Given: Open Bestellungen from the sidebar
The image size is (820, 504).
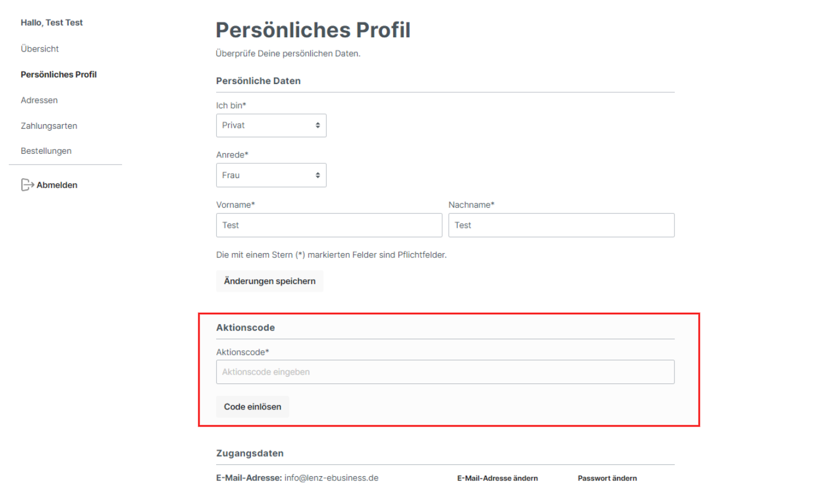Looking at the screenshot, I should pos(46,151).
